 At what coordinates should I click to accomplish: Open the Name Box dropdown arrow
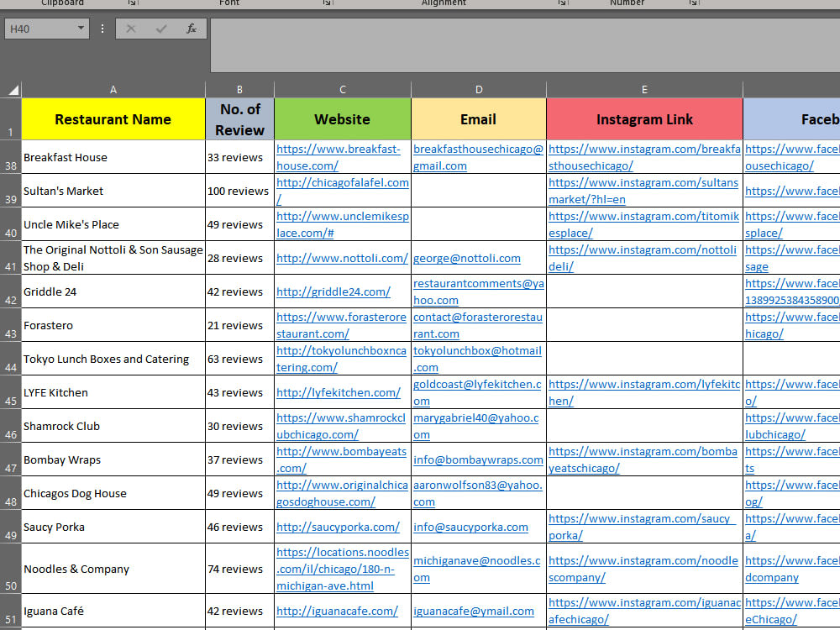pyautogui.click(x=81, y=28)
